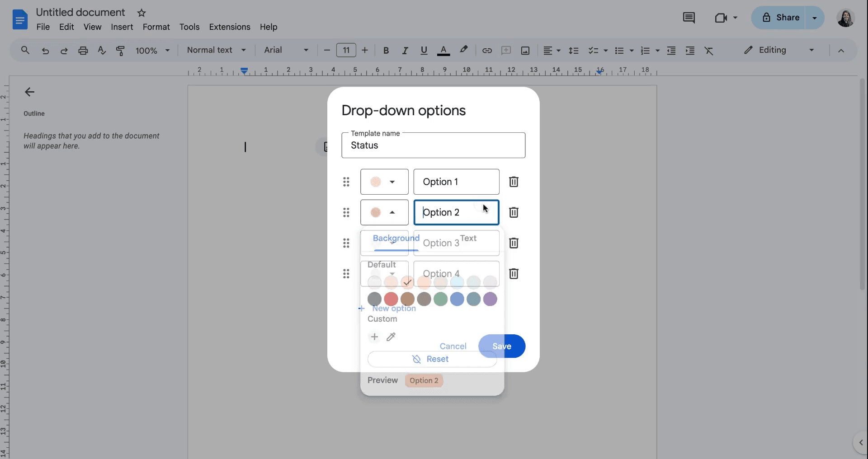The height and width of the screenshot is (459, 868).
Task: Switch to the Text color tab
Action: (468, 238)
